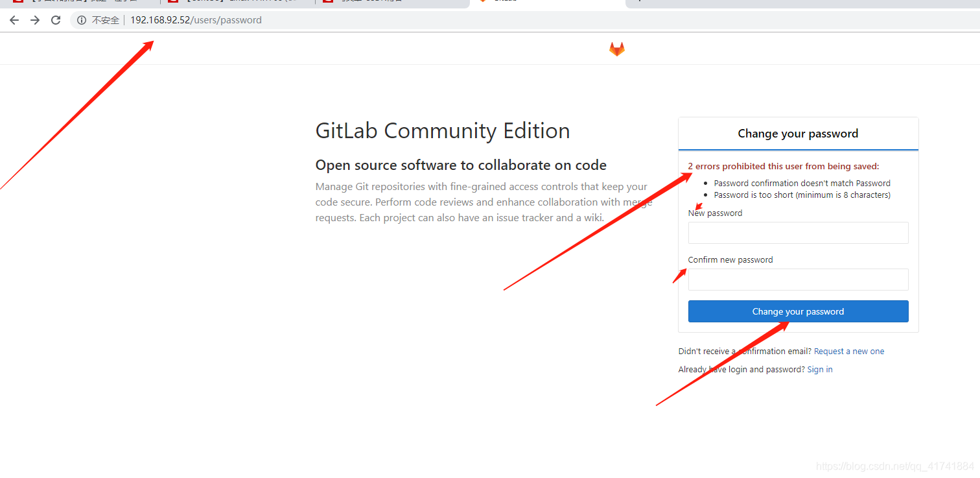Click the GitLab Community Edition heading
Viewport: 980px width, 478px height.
tap(443, 130)
